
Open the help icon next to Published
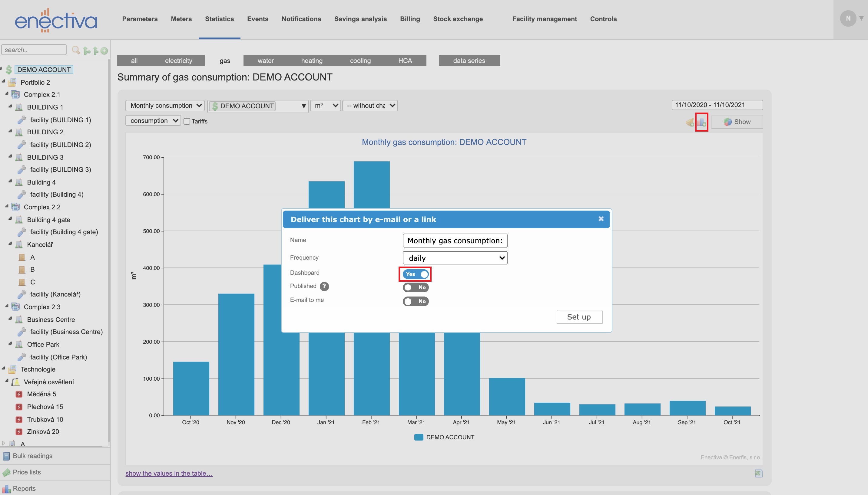click(x=324, y=286)
